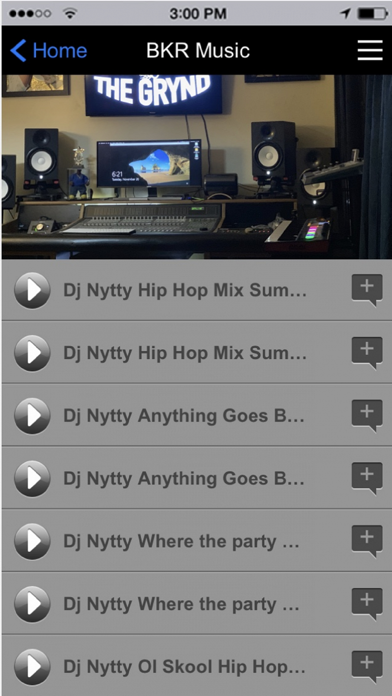Comment on the second Where the party track

point(367,604)
